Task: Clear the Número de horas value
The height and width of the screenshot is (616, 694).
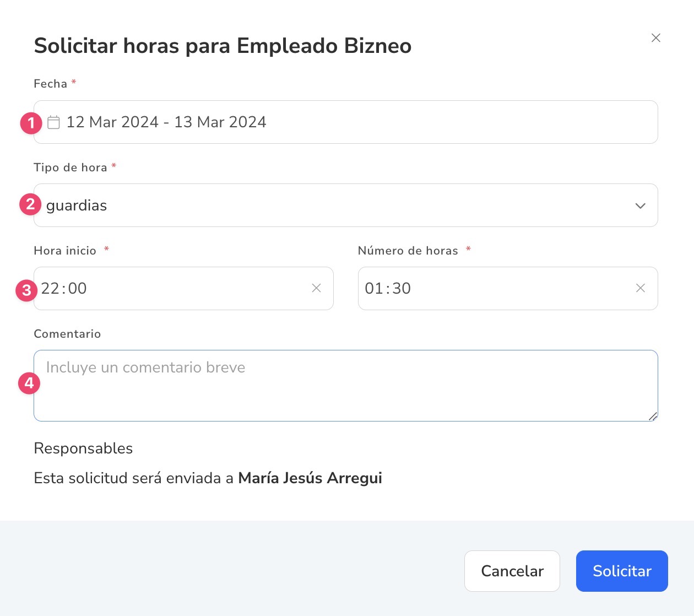Action: coord(641,288)
